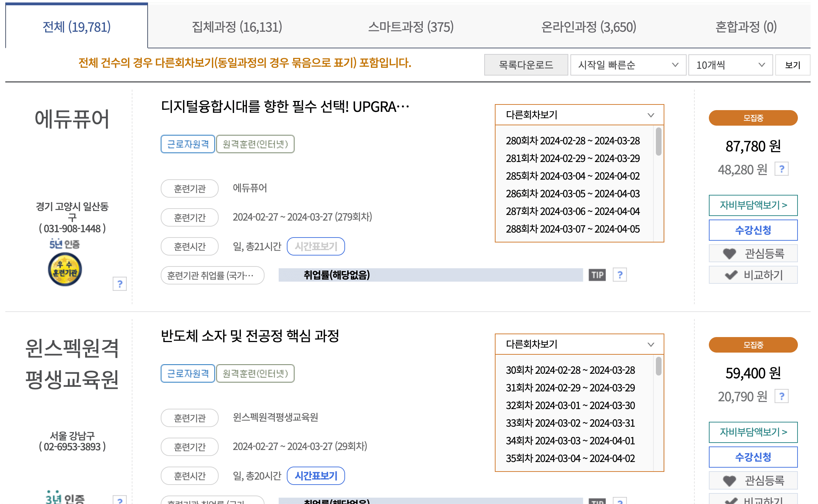Image resolution: width=818 pixels, height=504 pixels.
Task: Click the 에듀퓨어 institution name heading
Action: click(x=72, y=119)
